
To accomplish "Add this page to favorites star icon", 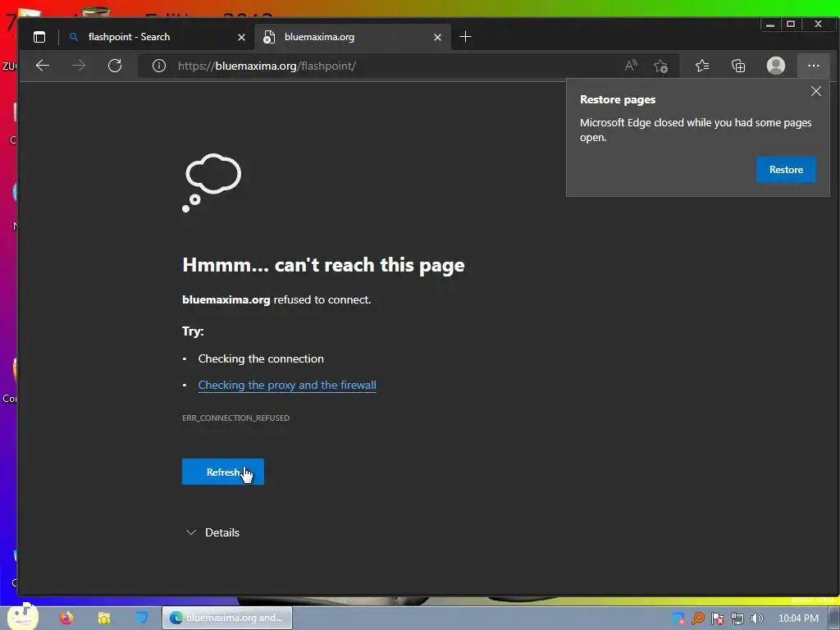I will (x=660, y=66).
